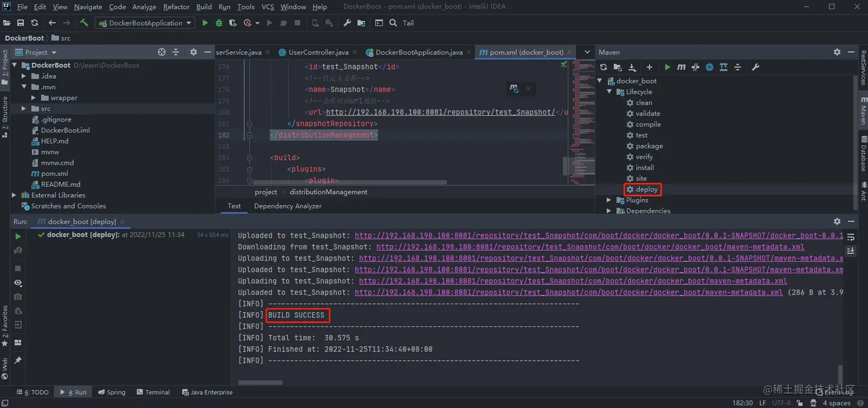The width and height of the screenshot is (868, 408).
Task: Switch to DockerBootApplication.java editor tab
Action: click(418, 52)
